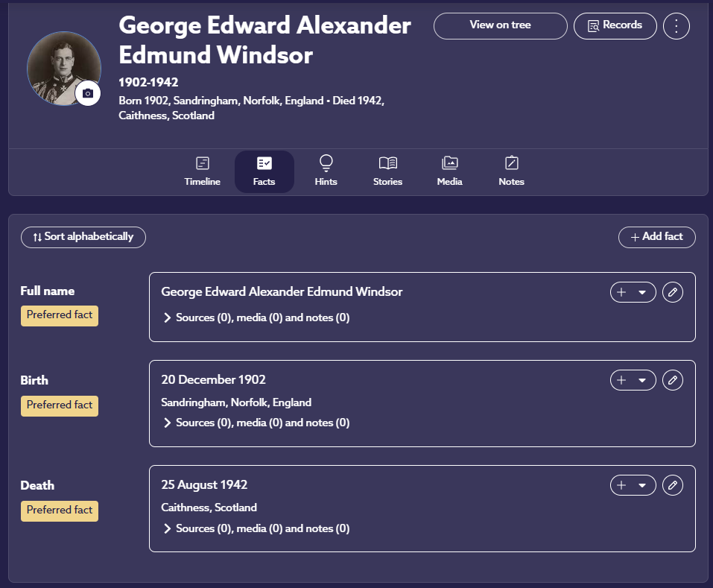713x588 pixels.
Task: Edit the Birth fact with pencil icon
Action: [x=672, y=380]
